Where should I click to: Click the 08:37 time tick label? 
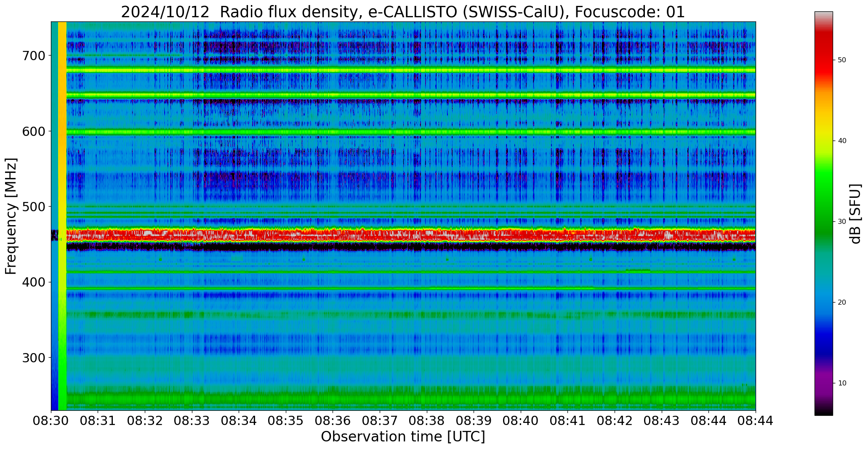380,421
